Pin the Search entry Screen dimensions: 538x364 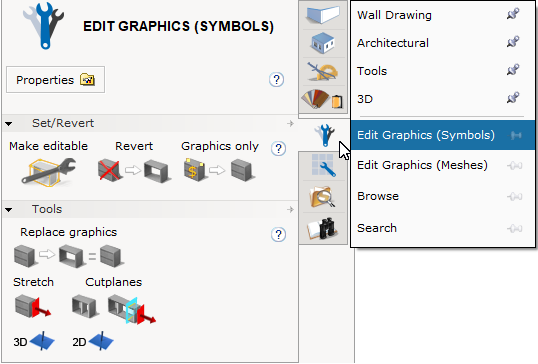[x=515, y=228]
